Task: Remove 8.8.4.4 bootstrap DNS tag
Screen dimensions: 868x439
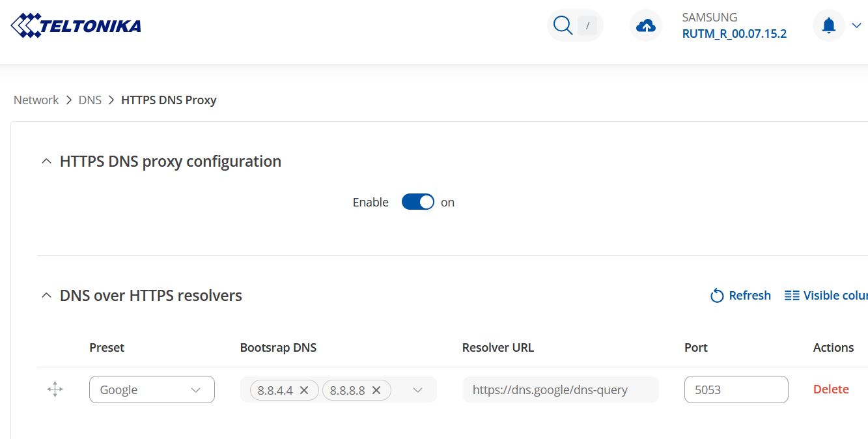Action: 304,390
